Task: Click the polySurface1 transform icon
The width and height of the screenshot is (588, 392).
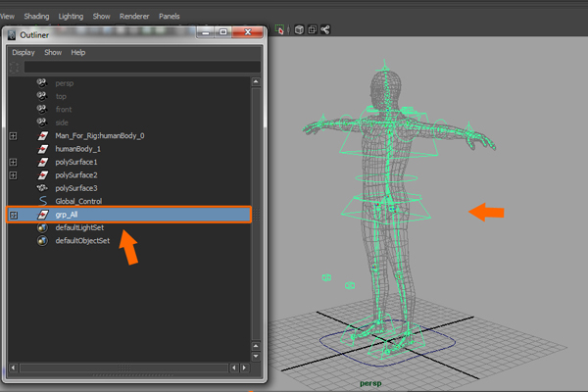Action: (x=43, y=162)
